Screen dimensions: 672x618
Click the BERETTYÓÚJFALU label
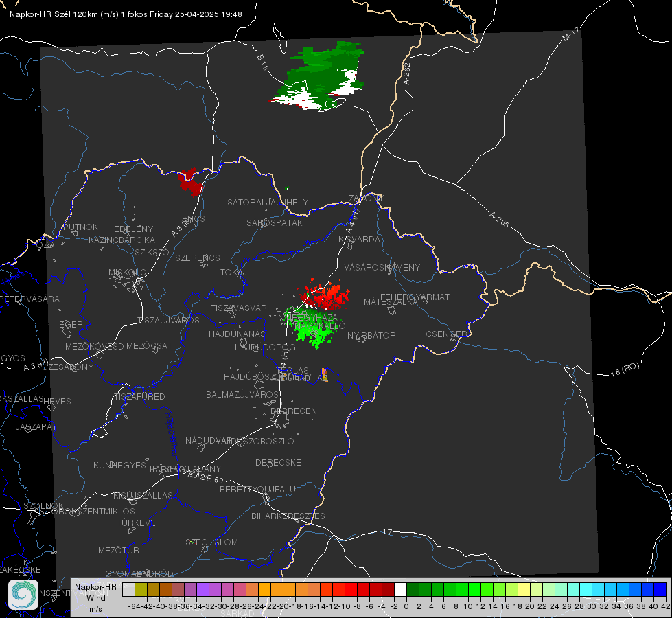click(x=257, y=489)
